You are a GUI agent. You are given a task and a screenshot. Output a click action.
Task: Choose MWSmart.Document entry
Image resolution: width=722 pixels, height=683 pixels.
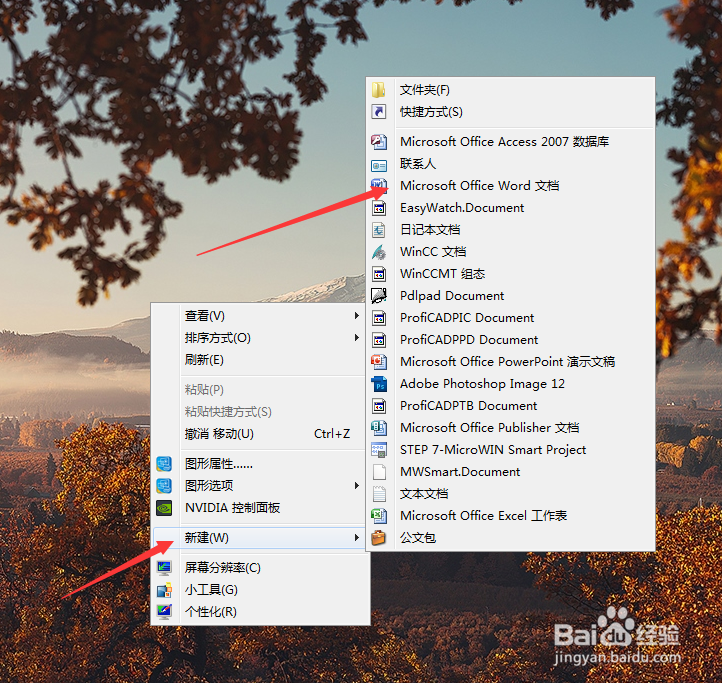click(x=510, y=472)
